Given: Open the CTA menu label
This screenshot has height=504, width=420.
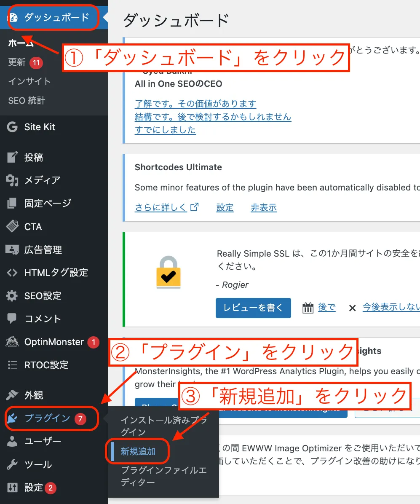Looking at the screenshot, I should pyautogui.click(x=33, y=227).
